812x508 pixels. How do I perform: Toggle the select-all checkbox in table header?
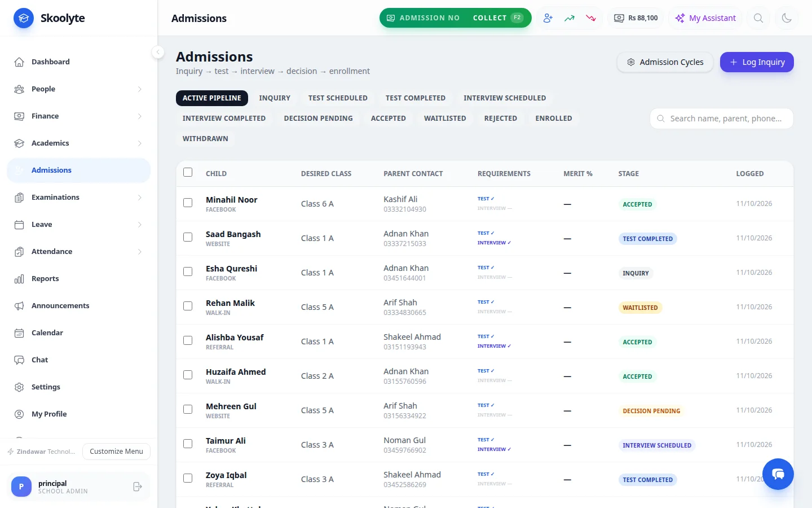coord(188,172)
